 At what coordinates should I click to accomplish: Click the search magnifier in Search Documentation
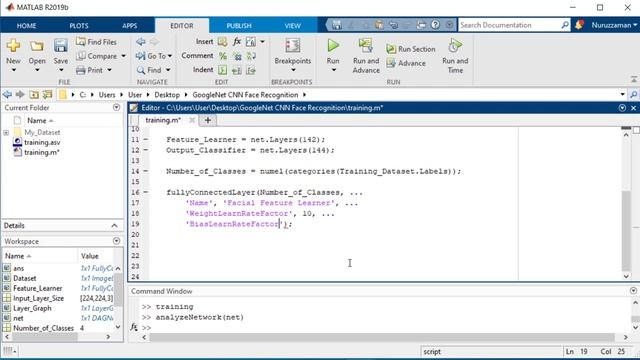(565, 25)
